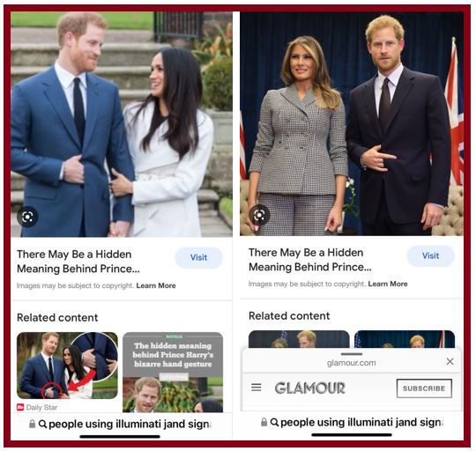
Task: Click the search magnifier in right address bar
Action: click(274, 422)
